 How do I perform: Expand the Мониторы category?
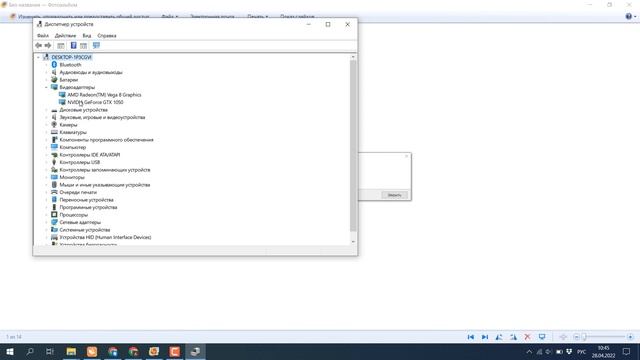[46, 177]
